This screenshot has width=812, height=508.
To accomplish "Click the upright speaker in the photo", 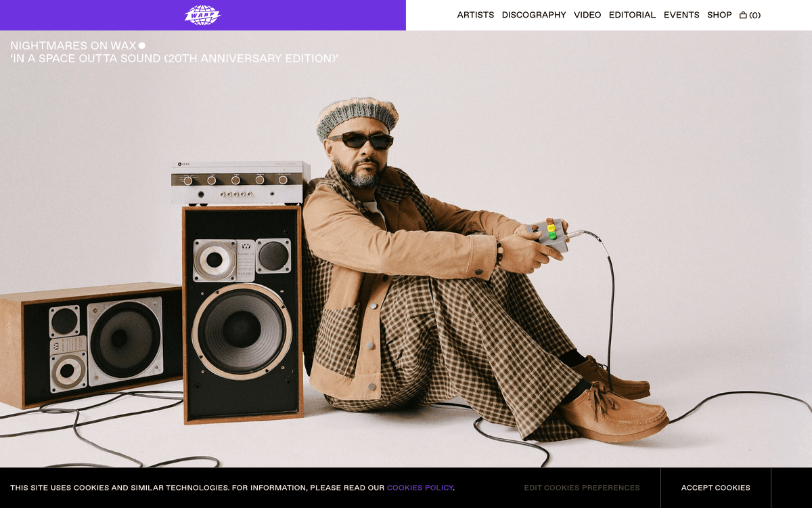I will 242,314.
